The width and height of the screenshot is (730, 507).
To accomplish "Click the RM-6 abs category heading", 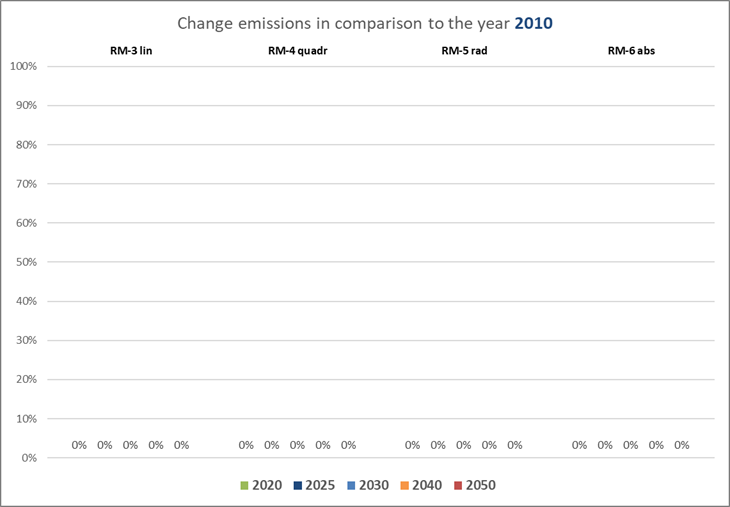I will [x=630, y=49].
